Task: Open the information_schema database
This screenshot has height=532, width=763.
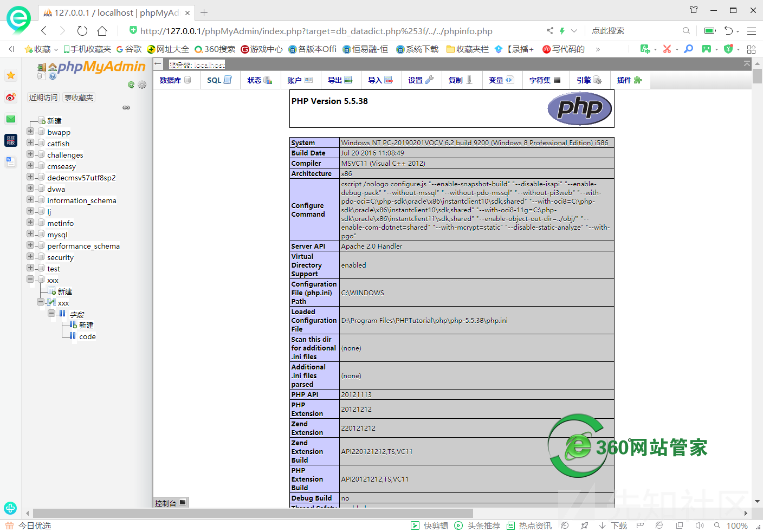Action: (82, 200)
